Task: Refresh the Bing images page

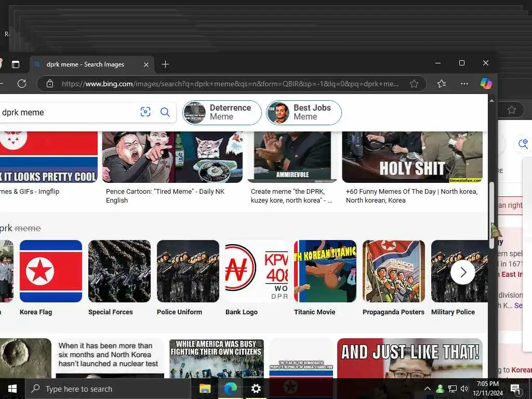Action: [x=22, y=84]
